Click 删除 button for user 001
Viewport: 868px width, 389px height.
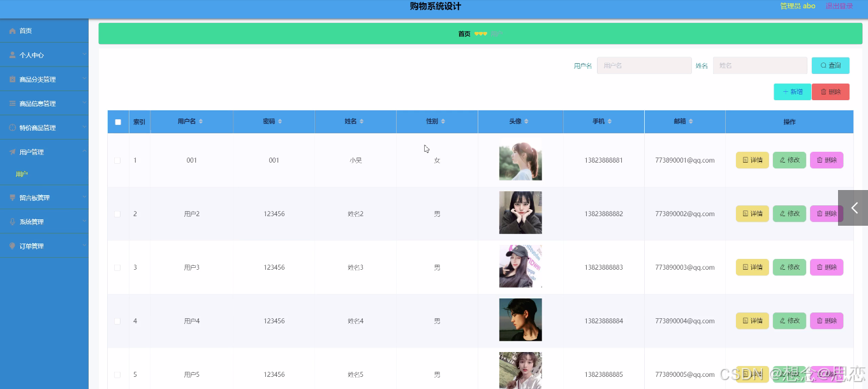point(827,160)
